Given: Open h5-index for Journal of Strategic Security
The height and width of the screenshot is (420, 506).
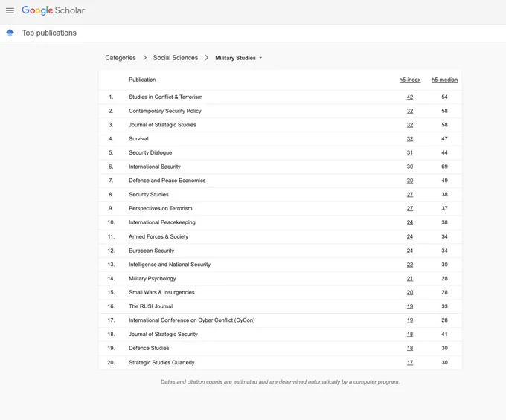Looking at the screenshot, I should 410,335.
